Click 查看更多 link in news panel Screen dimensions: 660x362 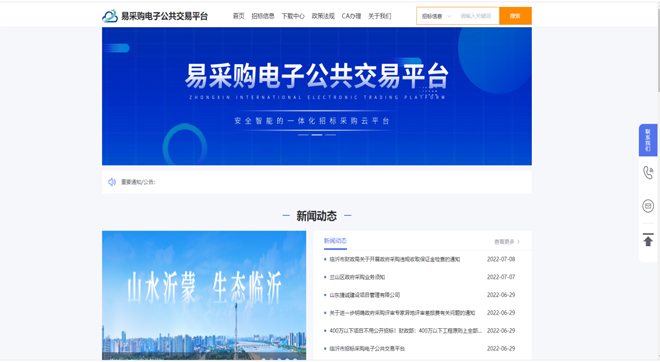point(504,242)
